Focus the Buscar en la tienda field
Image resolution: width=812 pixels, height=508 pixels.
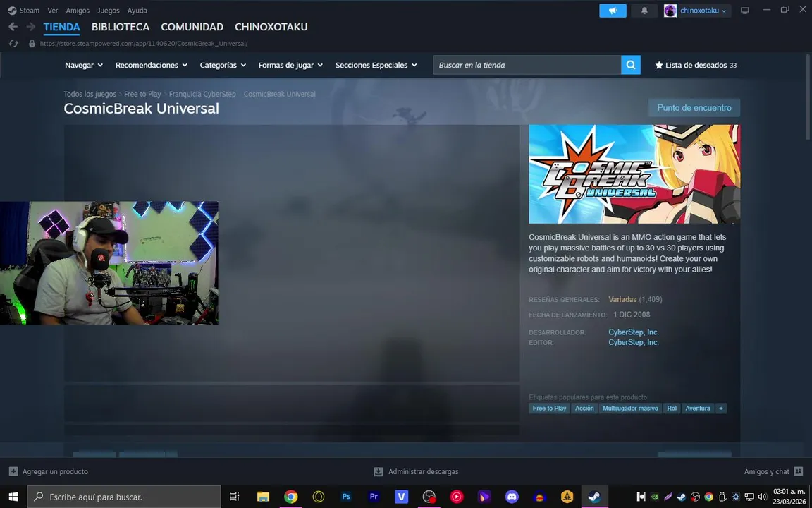point(527,65)
